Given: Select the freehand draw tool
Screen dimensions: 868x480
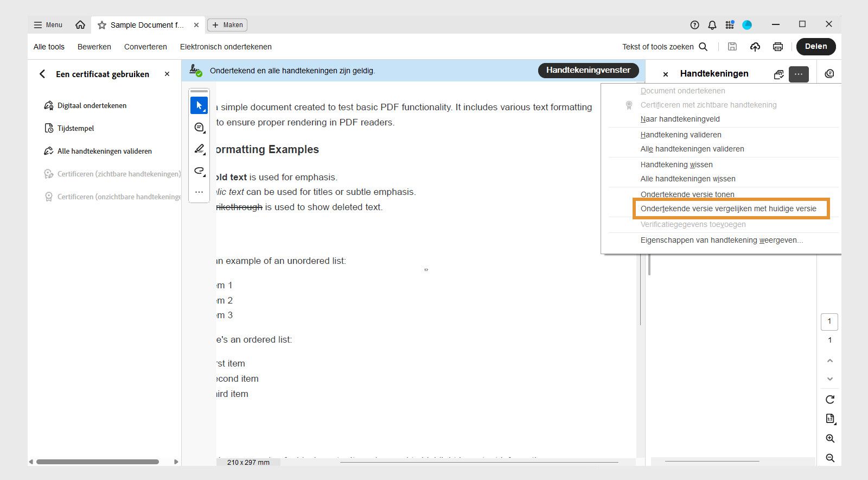Looking at the screenshot, I should [x=199, y=171].
